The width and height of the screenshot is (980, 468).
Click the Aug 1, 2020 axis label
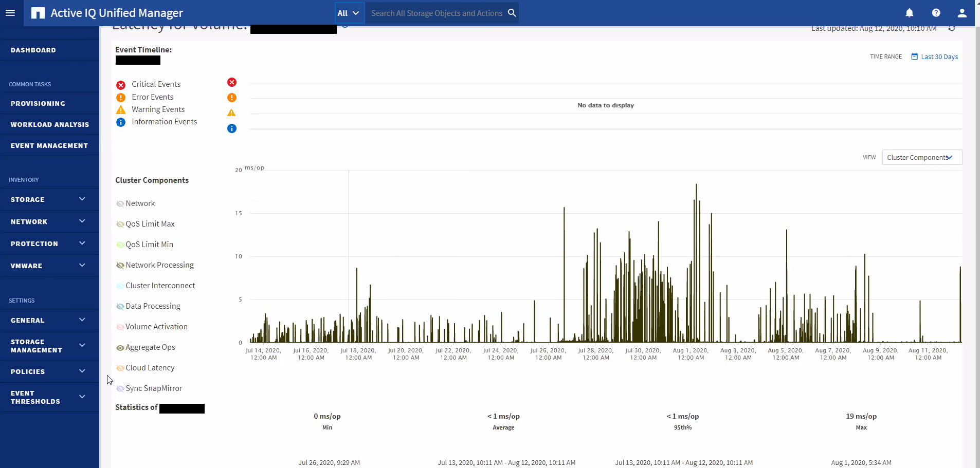tap(691, 354)
